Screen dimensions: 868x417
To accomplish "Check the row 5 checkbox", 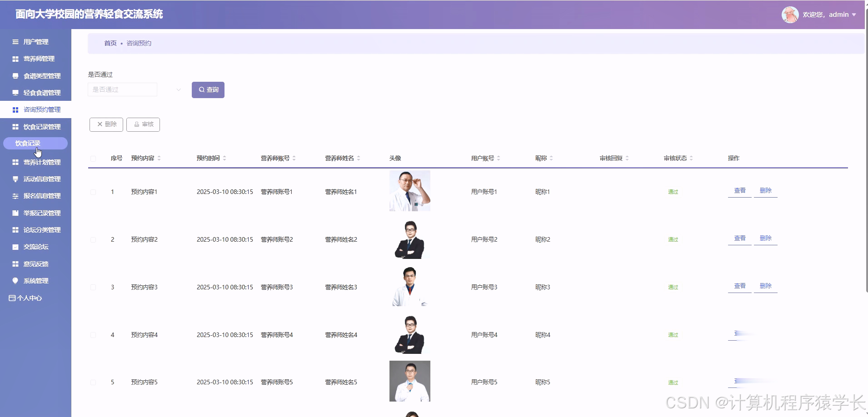I will 93,382.
